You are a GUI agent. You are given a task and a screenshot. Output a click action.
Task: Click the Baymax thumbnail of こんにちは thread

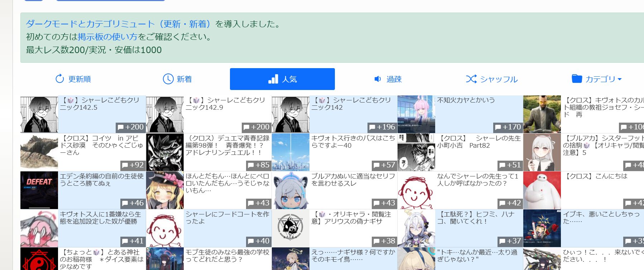542,190
